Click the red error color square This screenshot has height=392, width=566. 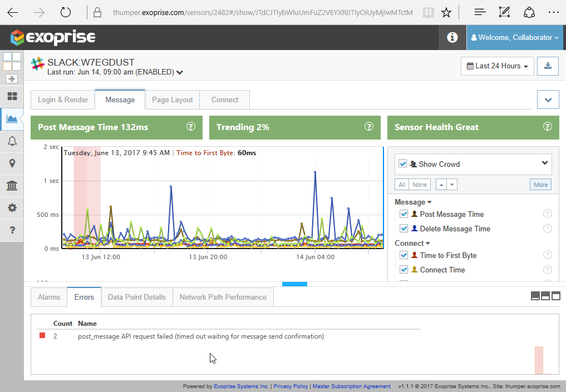(x=42, y=336)
